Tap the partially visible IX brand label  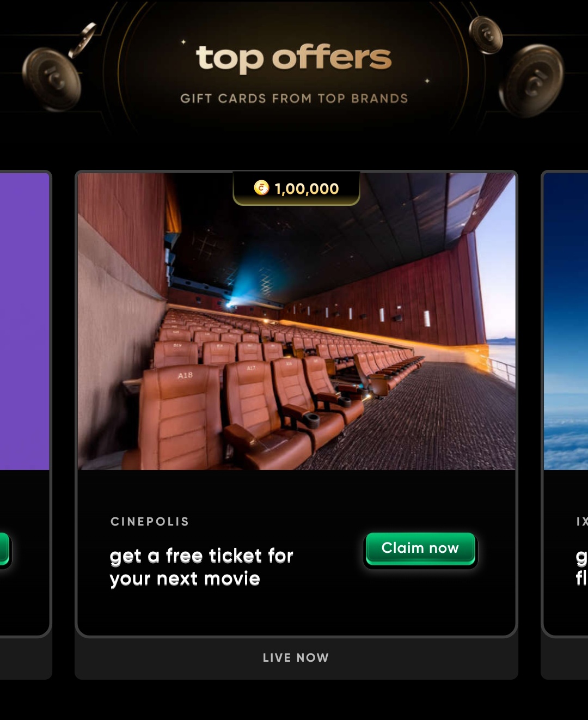coord(581,522)
